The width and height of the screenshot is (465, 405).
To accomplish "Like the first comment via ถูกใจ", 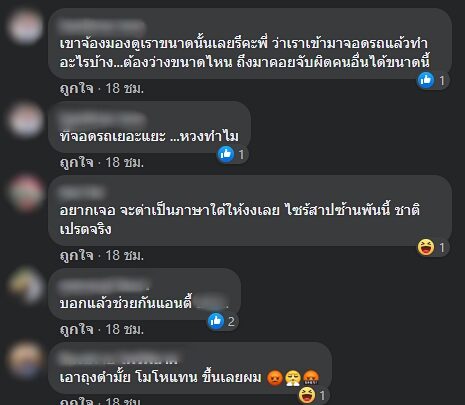I will tap(77, 89).
